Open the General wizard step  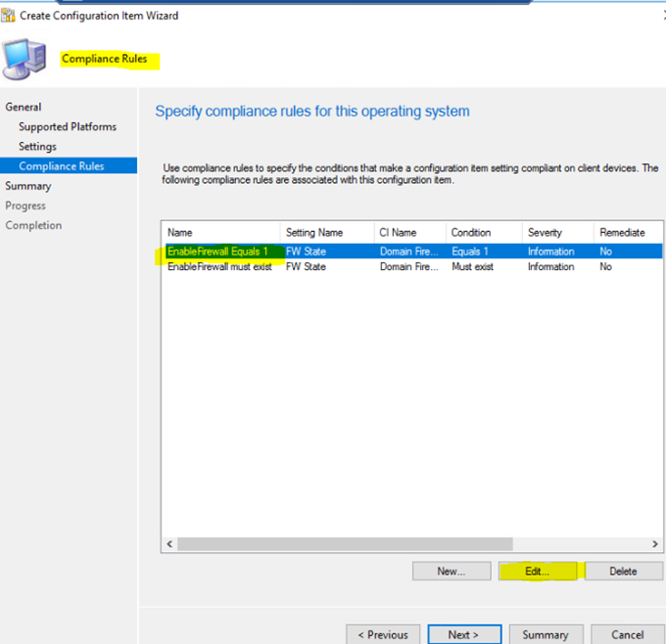tap(24, 107)
